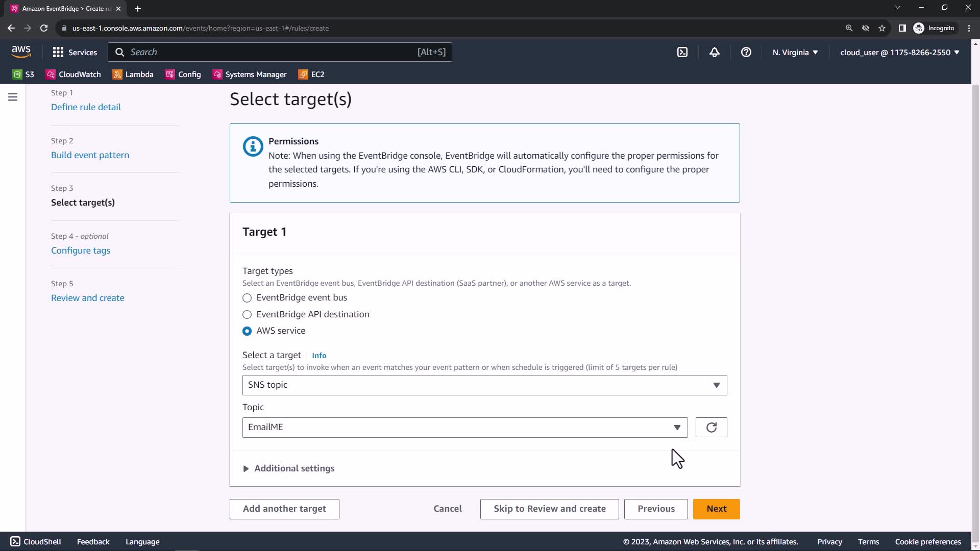Open the Services grid menu
The width and height of the screenshot is (980, 551).
[x=75, y=52]
